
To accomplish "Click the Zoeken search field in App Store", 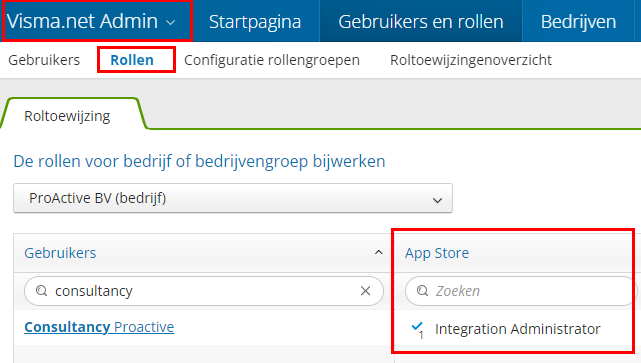I will pyautogui.click(x=521, y=291).
